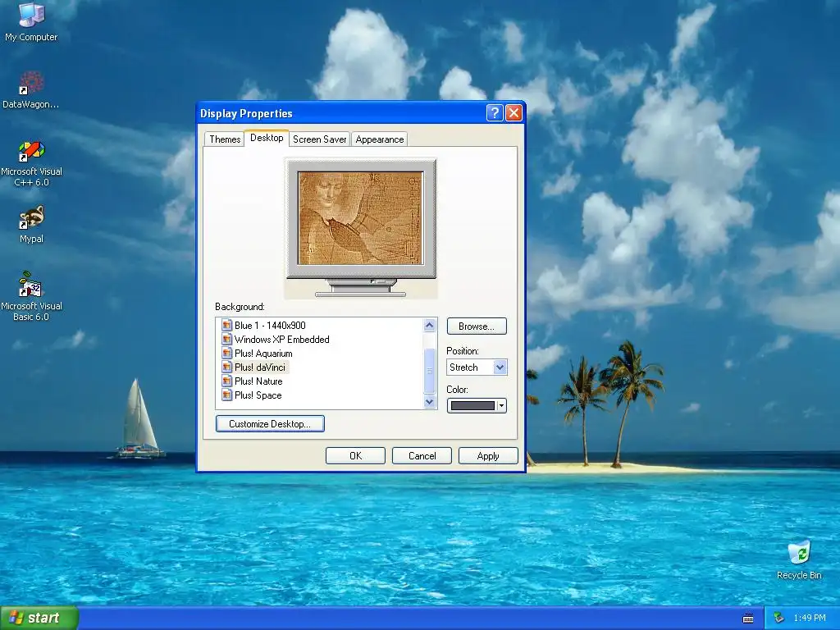840x630 pixels.
Task: Select the Desktop tab
Action: click(267, 138)
